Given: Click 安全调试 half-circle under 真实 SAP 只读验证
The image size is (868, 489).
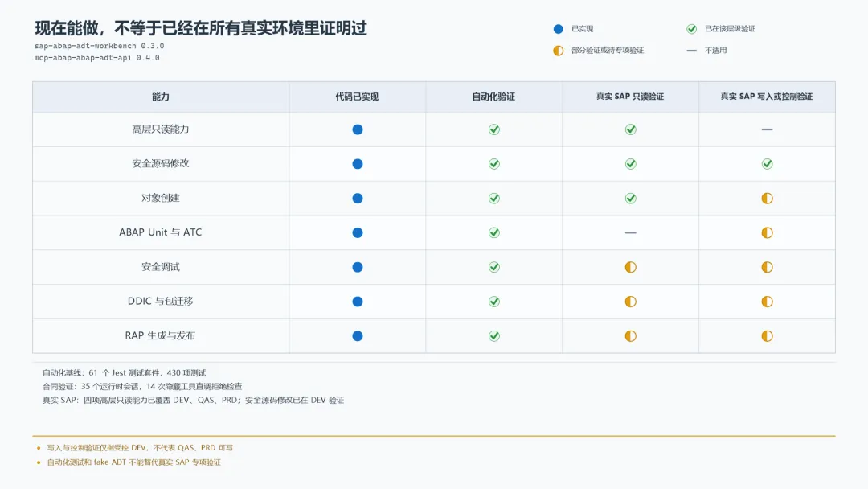Looking at the screenshot, I should (631, 267).
